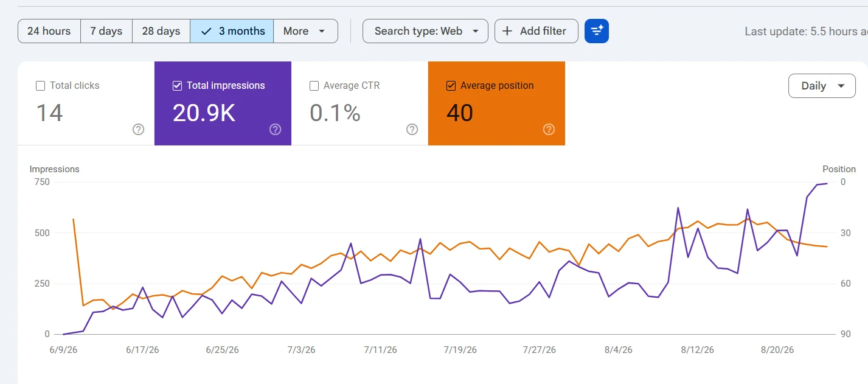Toggle the Total clicks checkbox
The width and height of the screenshot is (868, 384).
pos(41,86)
